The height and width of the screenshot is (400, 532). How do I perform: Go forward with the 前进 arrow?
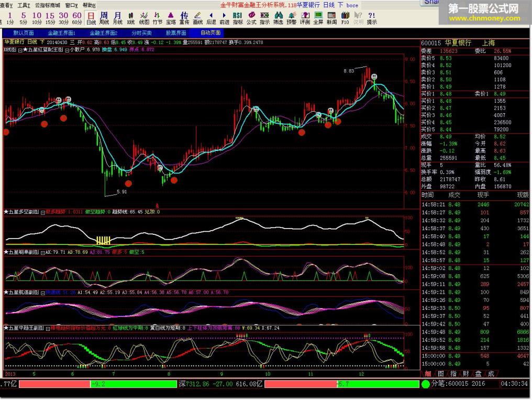(224, 18)
